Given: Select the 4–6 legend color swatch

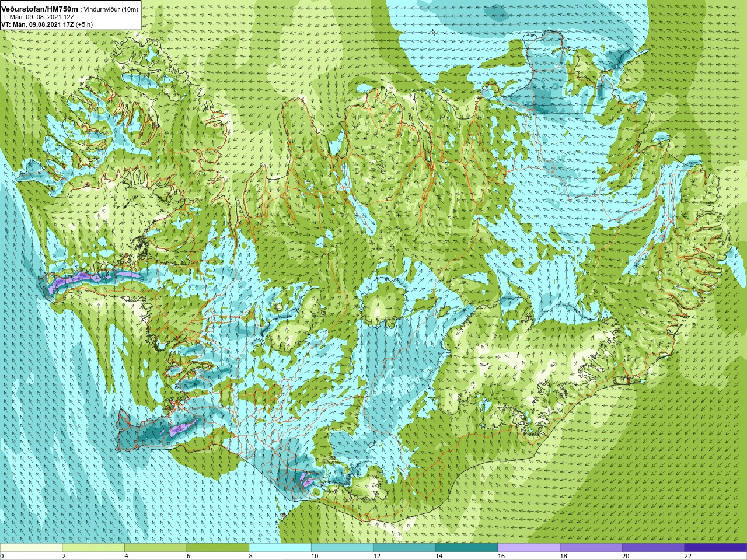Looking at the screenshot, I should pyautogui.click(x=155, y=548).
